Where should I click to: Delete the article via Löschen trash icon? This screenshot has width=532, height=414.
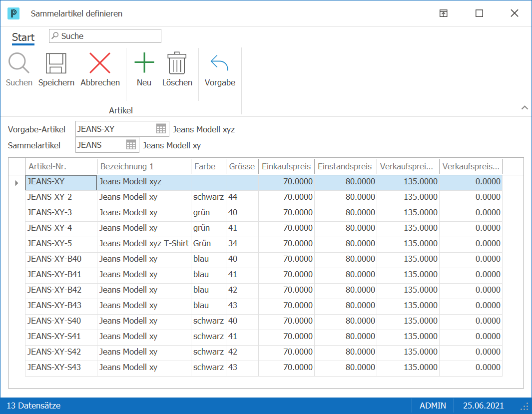[x=177, y=63]
